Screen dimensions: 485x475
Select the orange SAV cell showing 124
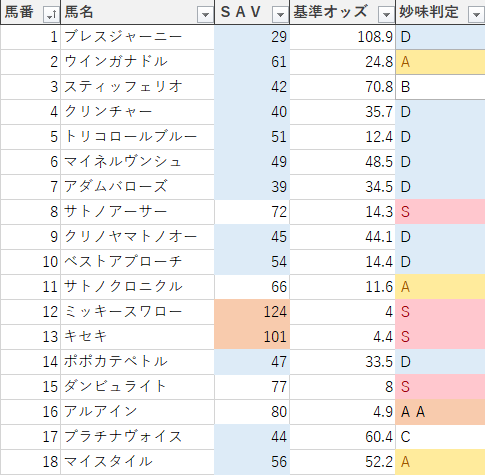click(x=252, y=312)
